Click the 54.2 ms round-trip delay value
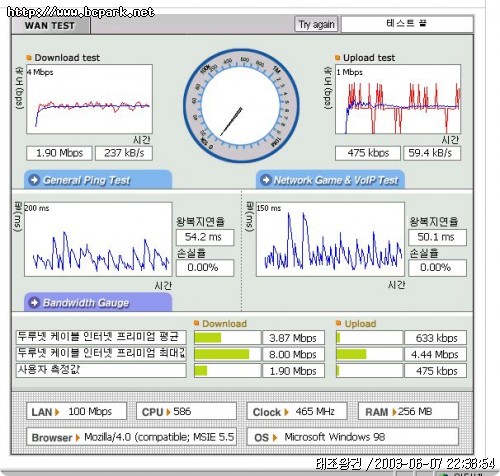This screenshot has width=500, height=476. 205,237
